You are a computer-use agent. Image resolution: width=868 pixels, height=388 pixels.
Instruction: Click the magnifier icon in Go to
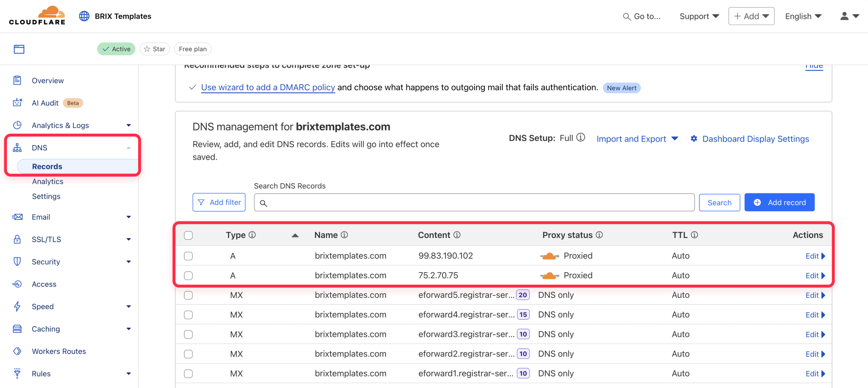627,17
